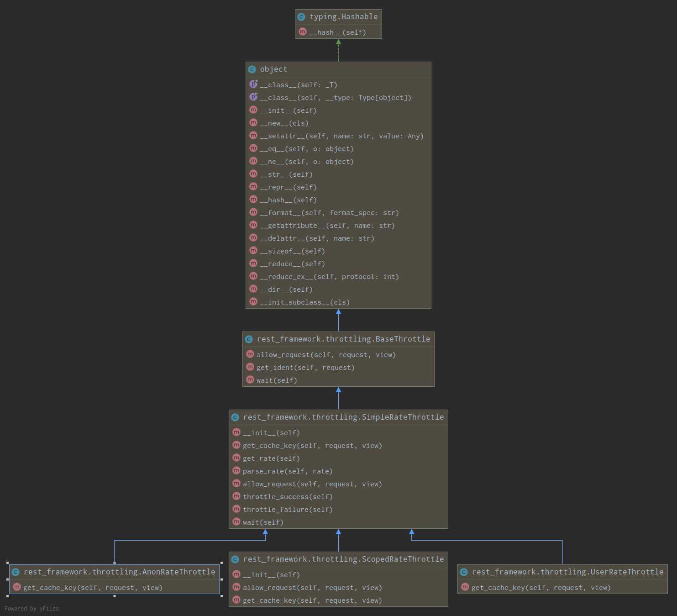Screen dimensions: 677x616
Task: Click method icon of __setattr__ row
Action: [253, 135]
